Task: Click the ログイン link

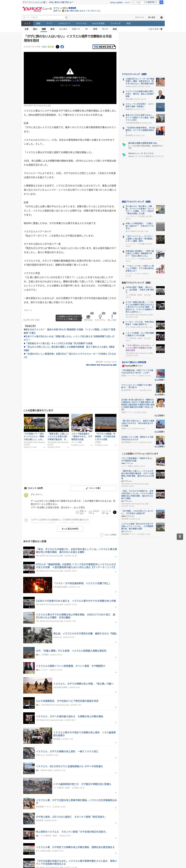Action: 57,11
